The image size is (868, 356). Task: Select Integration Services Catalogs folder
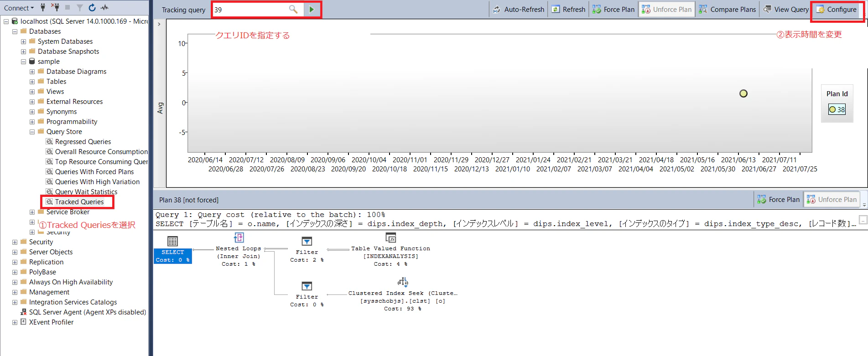[x=73, y=302]
